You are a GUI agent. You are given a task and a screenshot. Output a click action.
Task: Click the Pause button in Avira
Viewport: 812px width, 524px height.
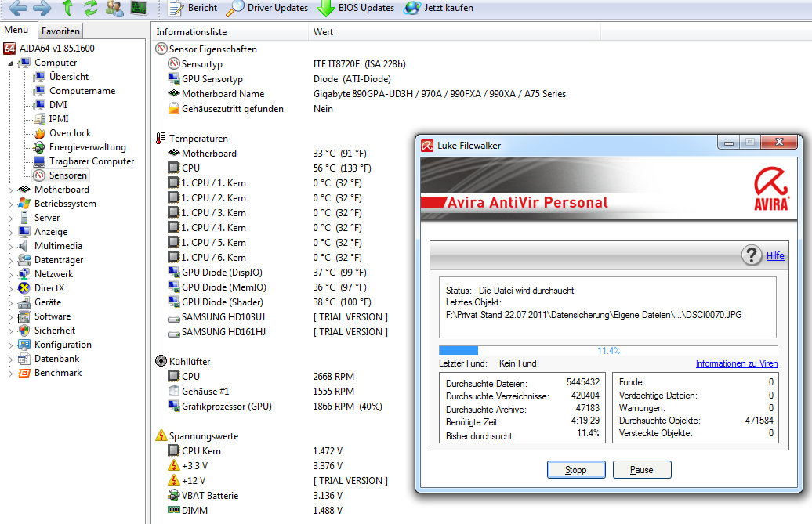pyautogui.click(x=642, y=470)
